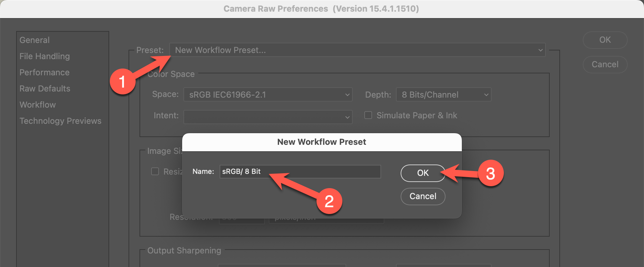The image size is (644, 267).
Task: Open Raw Defaults settings
Action: [x=45, y=89]
